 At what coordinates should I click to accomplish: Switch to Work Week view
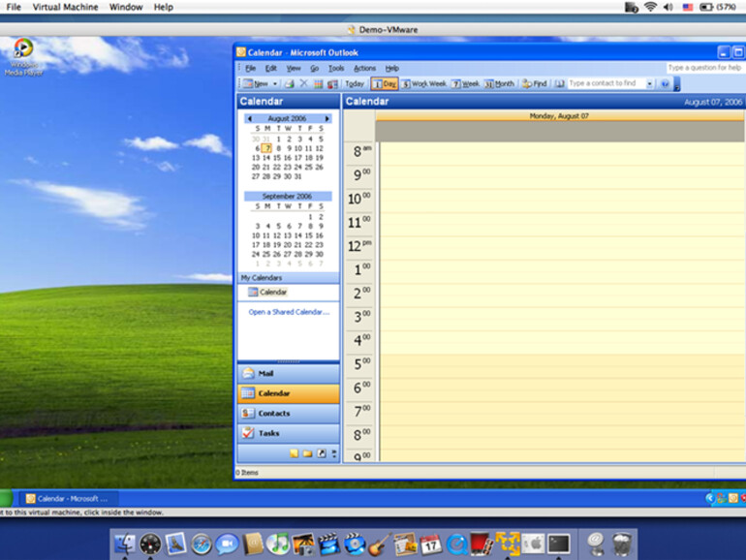tap(424, 83)
